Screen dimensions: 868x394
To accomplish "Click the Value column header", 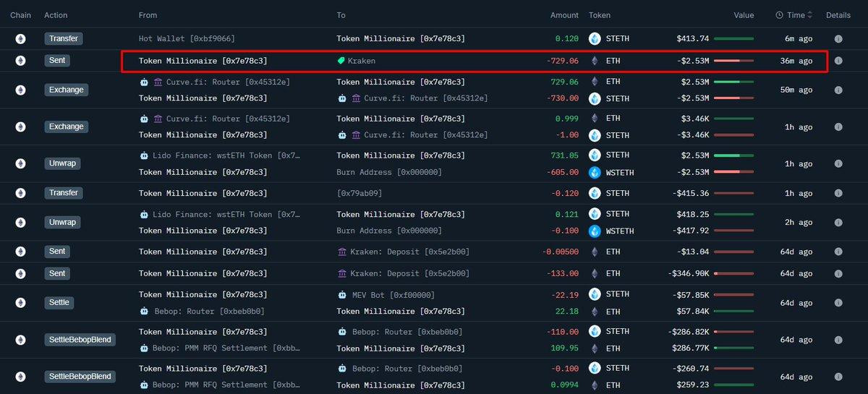I will 744,15.
